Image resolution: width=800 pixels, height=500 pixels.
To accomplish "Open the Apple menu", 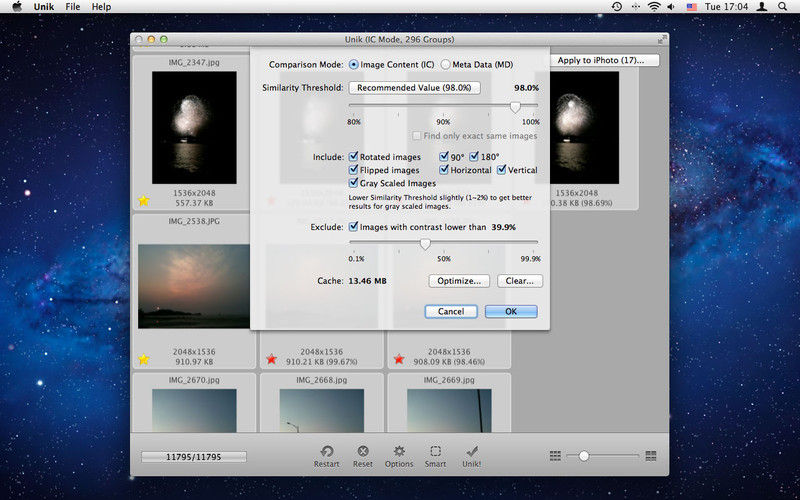I will (17, 7).
